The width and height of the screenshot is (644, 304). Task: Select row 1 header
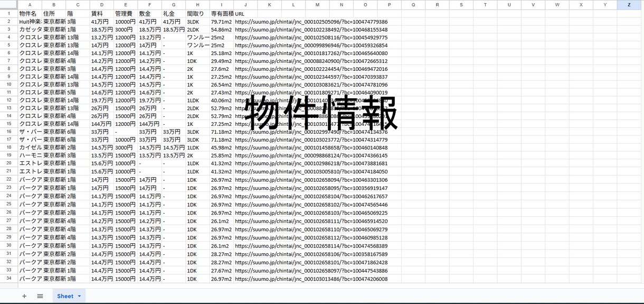click(x=9, y=14)
